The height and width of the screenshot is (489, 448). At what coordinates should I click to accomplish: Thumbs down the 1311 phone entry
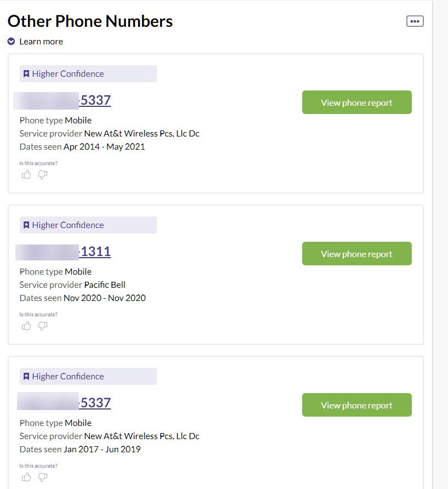coord(43,326)
